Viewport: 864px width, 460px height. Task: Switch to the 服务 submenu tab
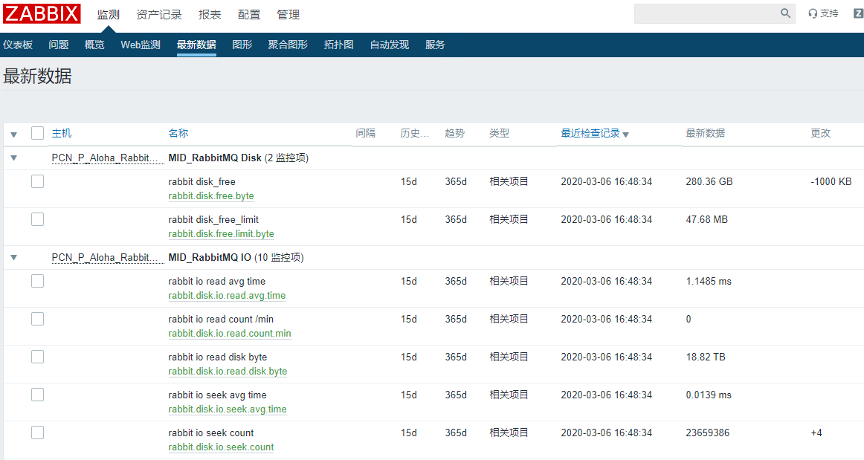pyautogui.click(x=435, y=45)
